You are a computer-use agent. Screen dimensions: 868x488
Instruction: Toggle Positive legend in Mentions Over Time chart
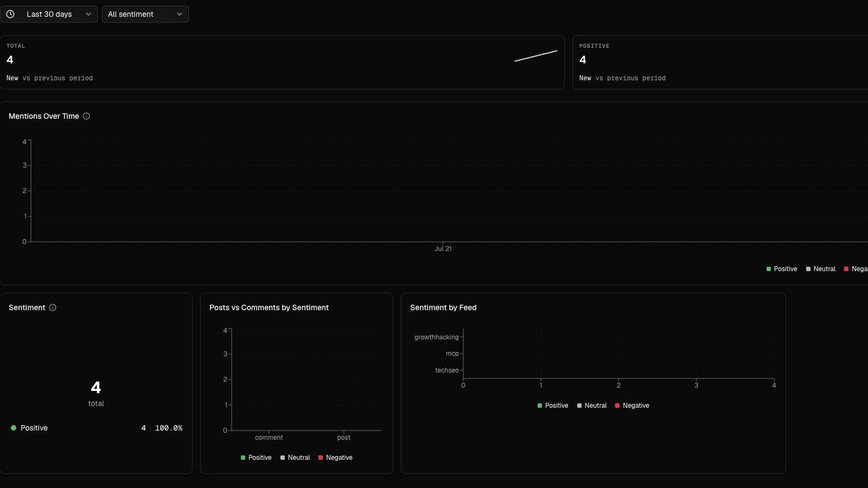[x=782, y=269]
